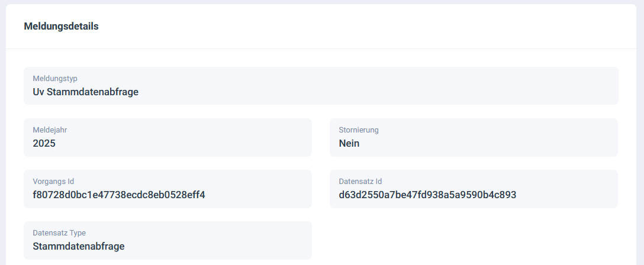
Task: Click the Datensatz Id label
Action: [360, 181]
